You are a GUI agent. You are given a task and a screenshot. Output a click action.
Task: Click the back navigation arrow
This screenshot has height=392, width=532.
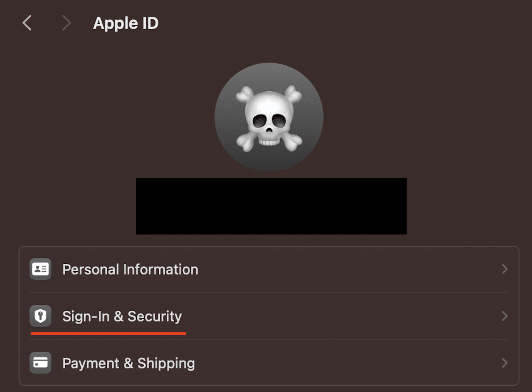(x=27, y=23)
